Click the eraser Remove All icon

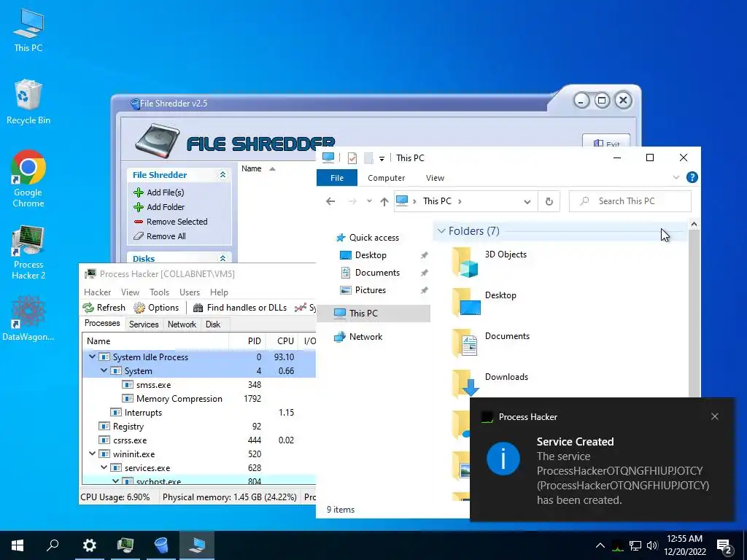pyautogui.click(x=139, y=236)
